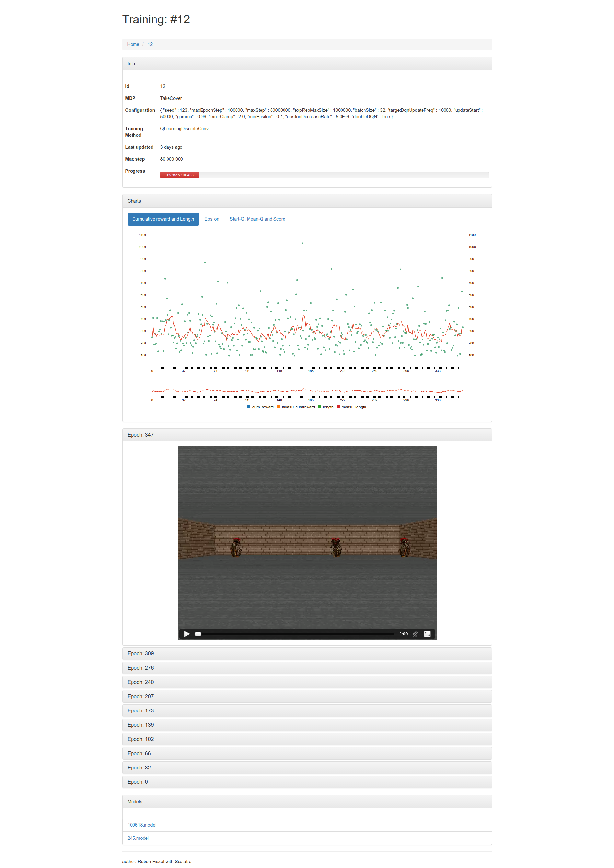Go to the Home breadcrumb
The image size is (614, 868).
(x=133, y=44)
